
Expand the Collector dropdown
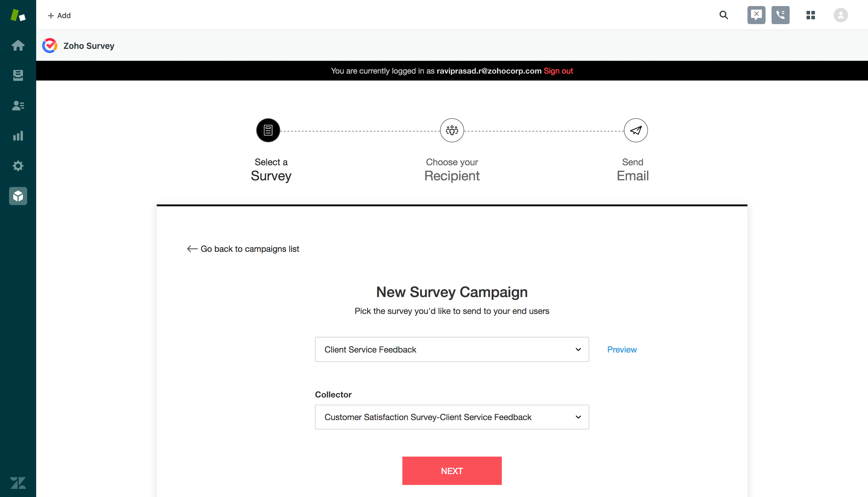click(451, 417)
